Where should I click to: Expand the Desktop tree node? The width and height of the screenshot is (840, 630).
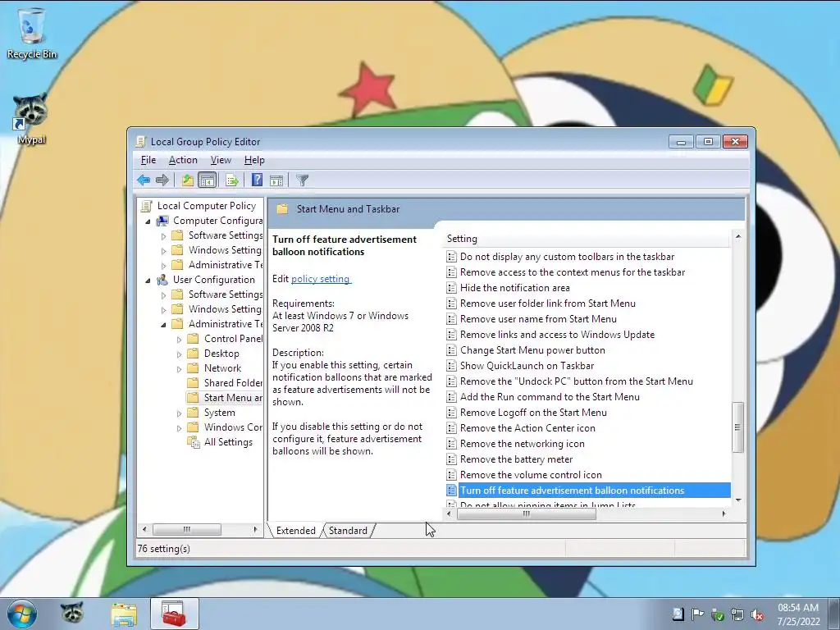(x=179, y=354)
